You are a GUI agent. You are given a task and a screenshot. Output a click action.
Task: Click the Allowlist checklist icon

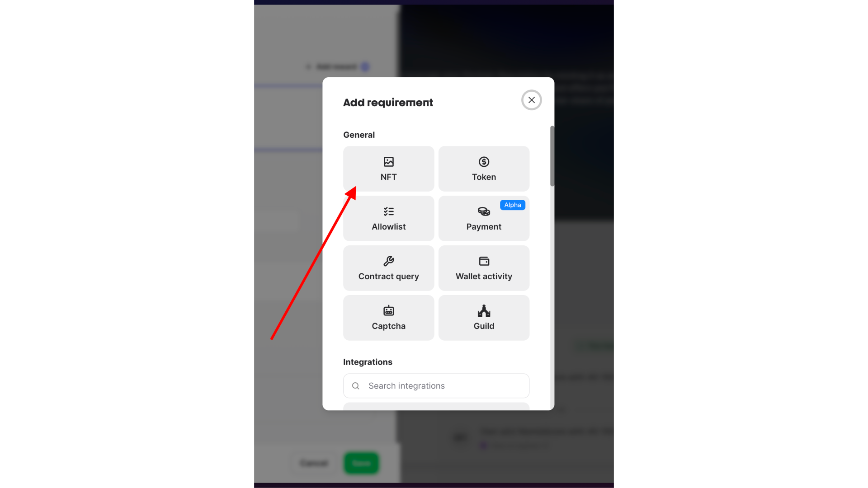point(388,211)
